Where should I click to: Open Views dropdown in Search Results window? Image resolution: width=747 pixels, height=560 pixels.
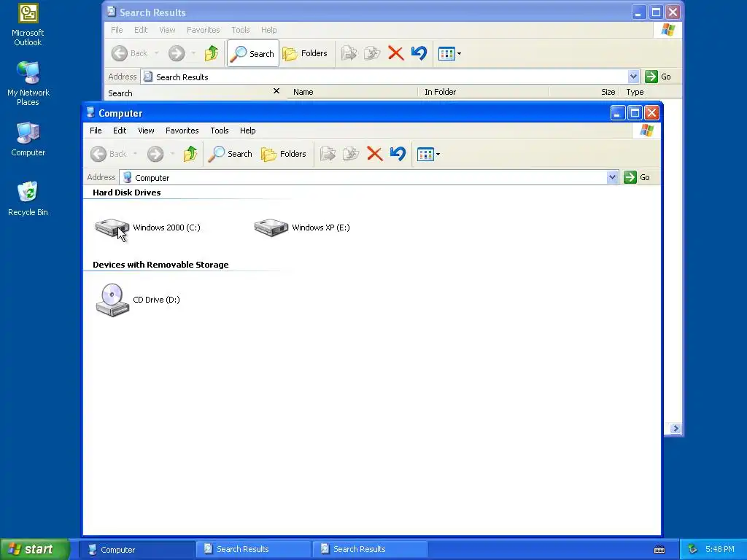point(449,54)
